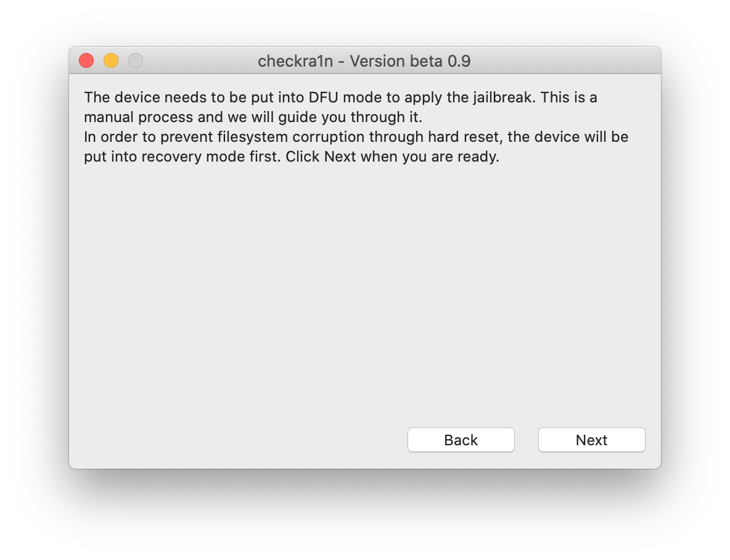730x560 pixels.
Task: Click the Next button to continue
Action: pyautogui.click(x=591, y=440)
